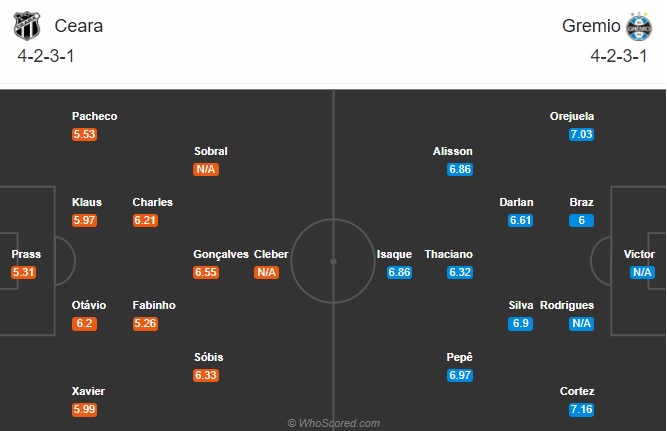Click Cleber's N/A rating badge
Viewport: 667px width, 431px height.
coord(266,272)
